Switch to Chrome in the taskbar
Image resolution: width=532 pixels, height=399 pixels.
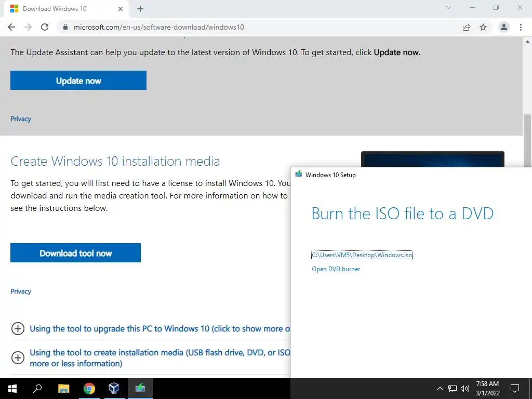(89, 388)
